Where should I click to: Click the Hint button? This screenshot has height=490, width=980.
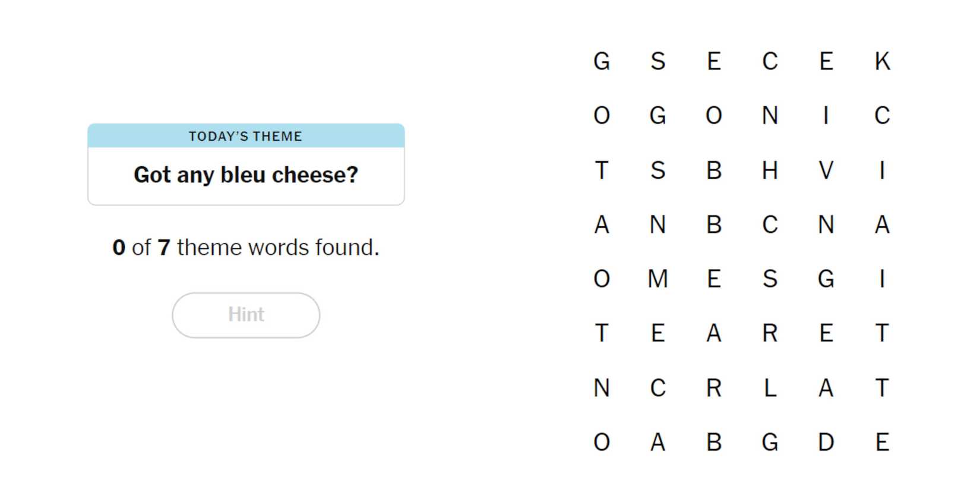point(246,315)
